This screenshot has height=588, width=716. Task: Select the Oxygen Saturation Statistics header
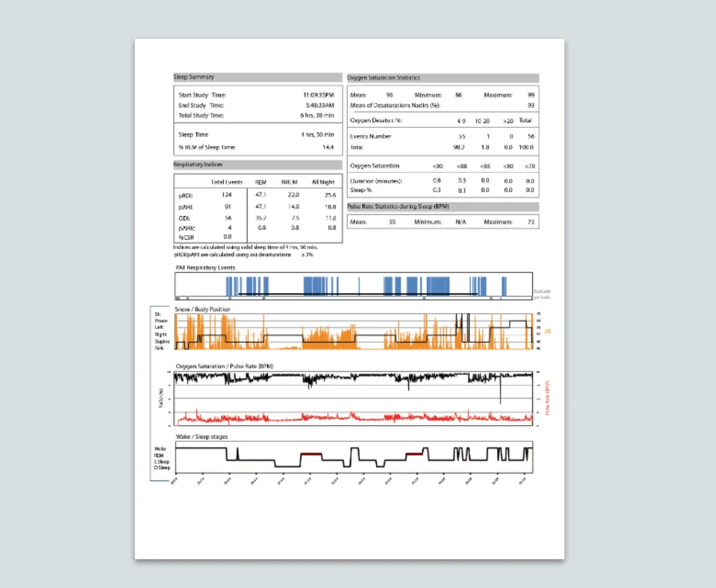[384, 78]
